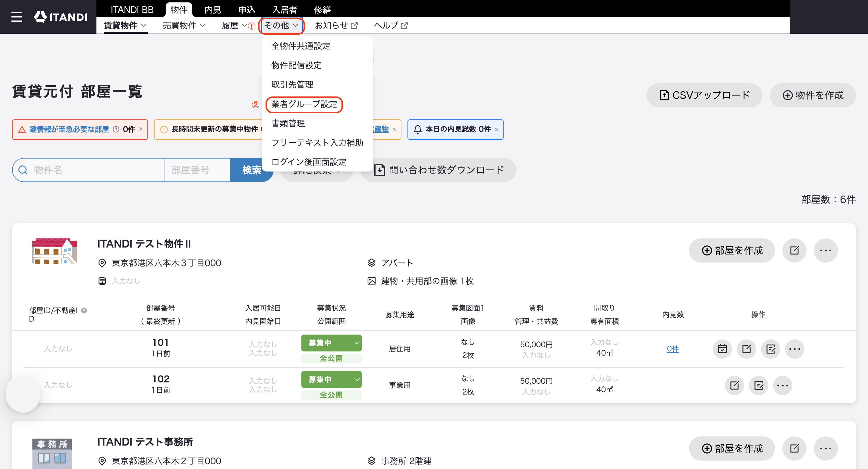This screenshot has height=469, width=868.
Task: Click edit icon in room 102 row
Action: 734,385
